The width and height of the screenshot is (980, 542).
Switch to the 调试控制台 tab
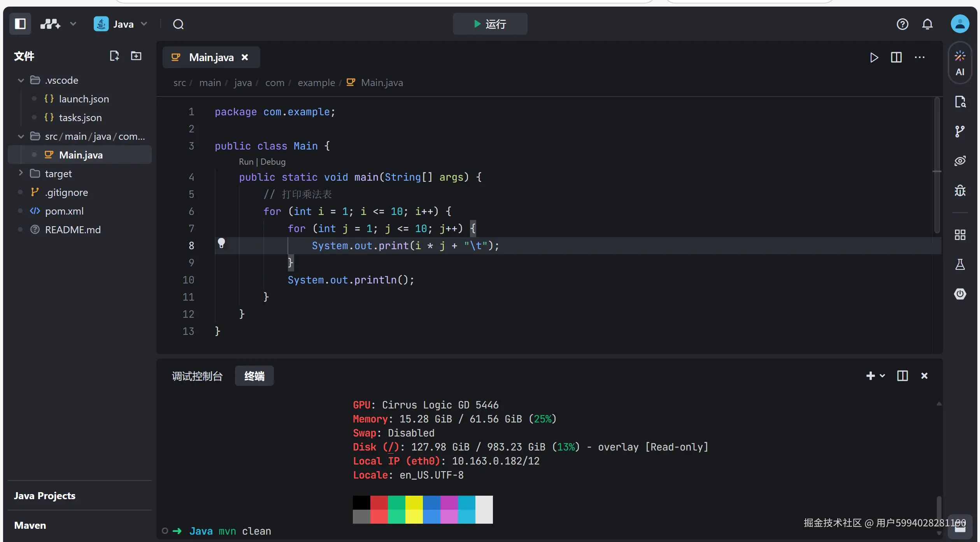click(x=197, y=376)
